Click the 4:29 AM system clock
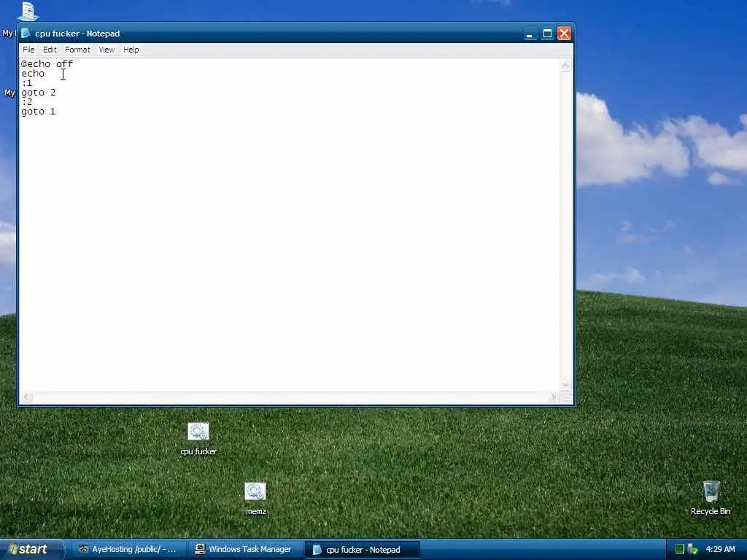This screenshot has height=560, width=747. (720, 550)
